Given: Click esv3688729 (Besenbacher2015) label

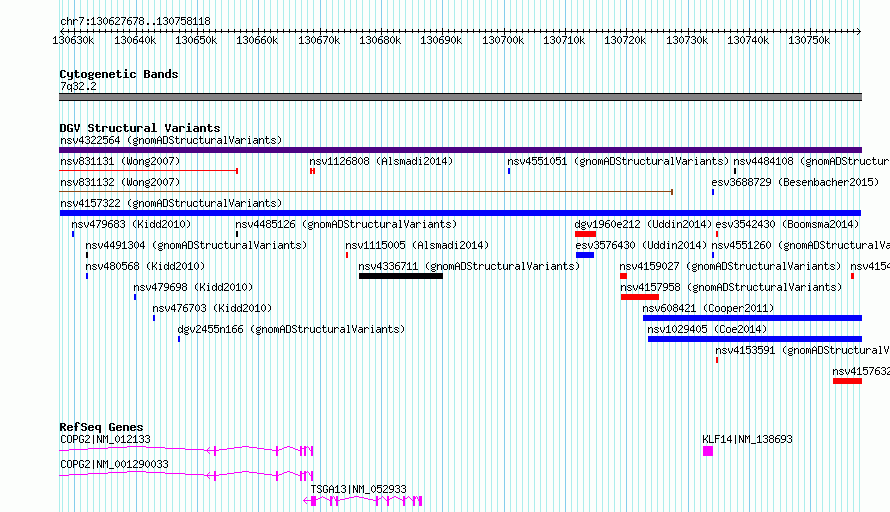Looking at the screenshot, I should coord(795,182).
